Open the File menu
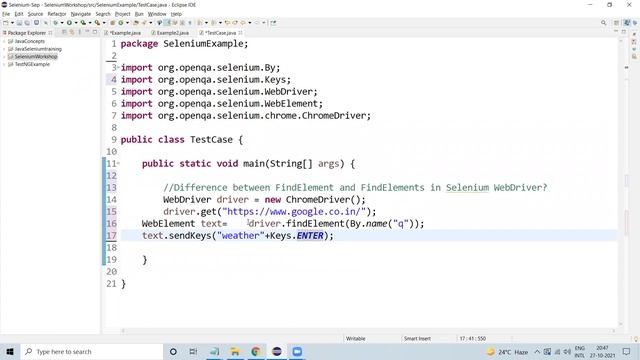The height and width of the screenshot is (360, 640). 6,14
